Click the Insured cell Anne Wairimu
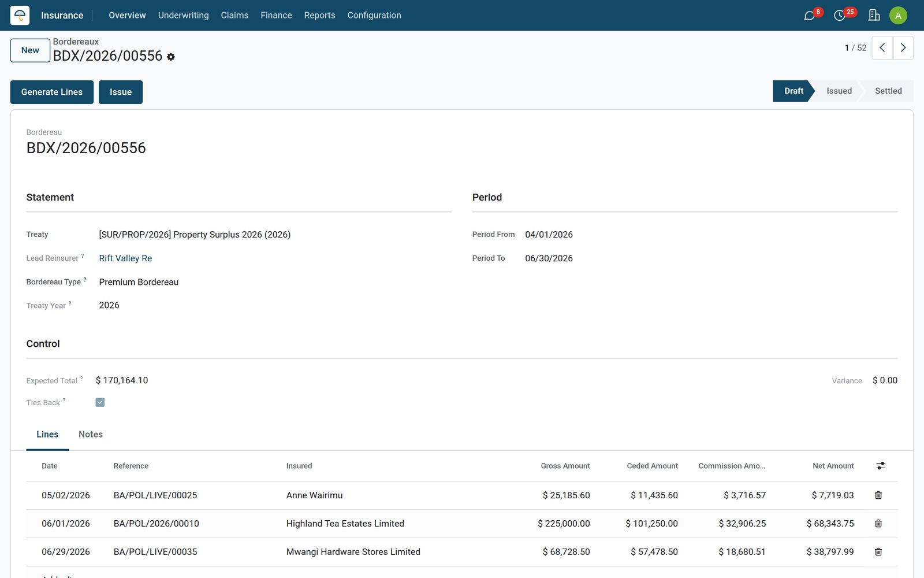 pos(314,495)
